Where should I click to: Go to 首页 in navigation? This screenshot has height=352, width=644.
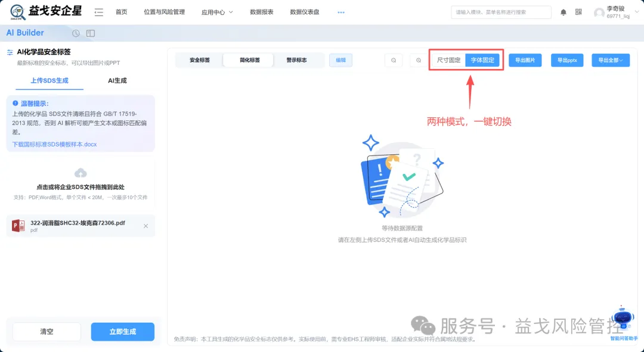[x=121, y=13]
